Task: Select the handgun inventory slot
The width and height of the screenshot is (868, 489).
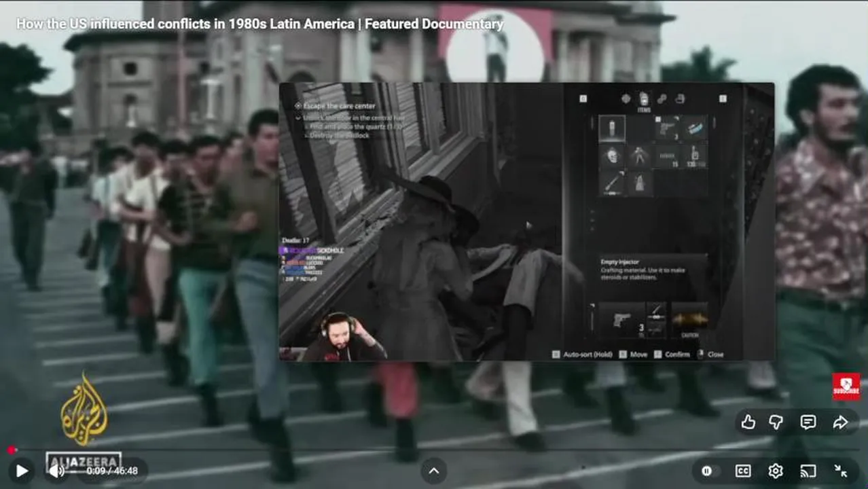Action: 667,128
